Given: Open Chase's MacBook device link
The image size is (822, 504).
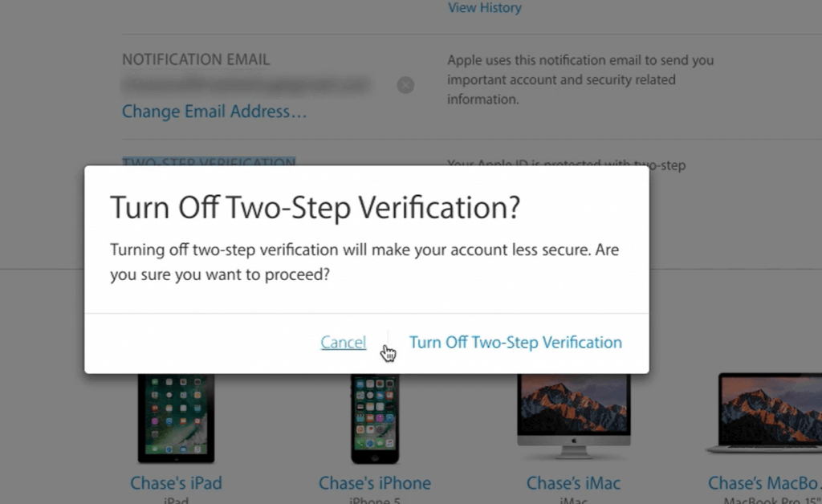Looking at the screenshot, I should [x=764, y=482].
